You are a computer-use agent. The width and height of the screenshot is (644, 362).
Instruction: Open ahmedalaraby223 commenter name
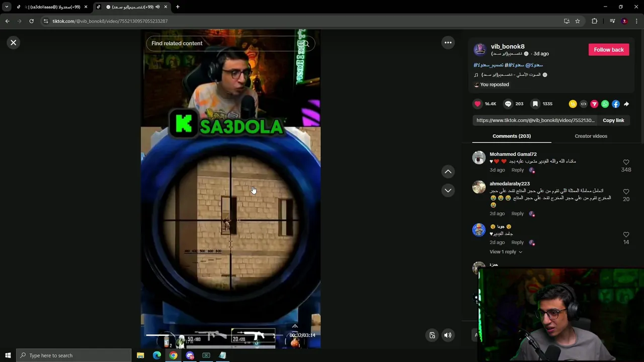pyautogui.click(x=510, y=184)
